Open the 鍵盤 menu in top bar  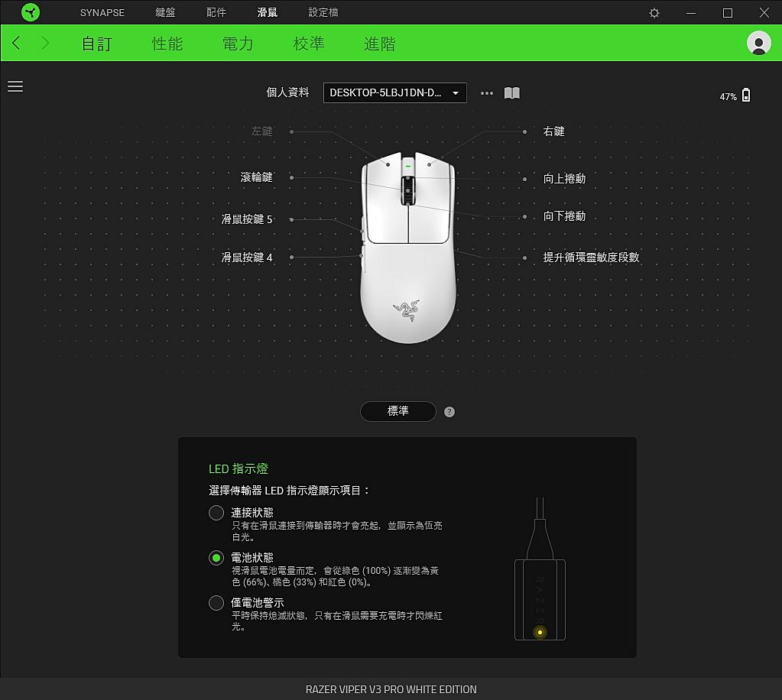pos(165,13)
